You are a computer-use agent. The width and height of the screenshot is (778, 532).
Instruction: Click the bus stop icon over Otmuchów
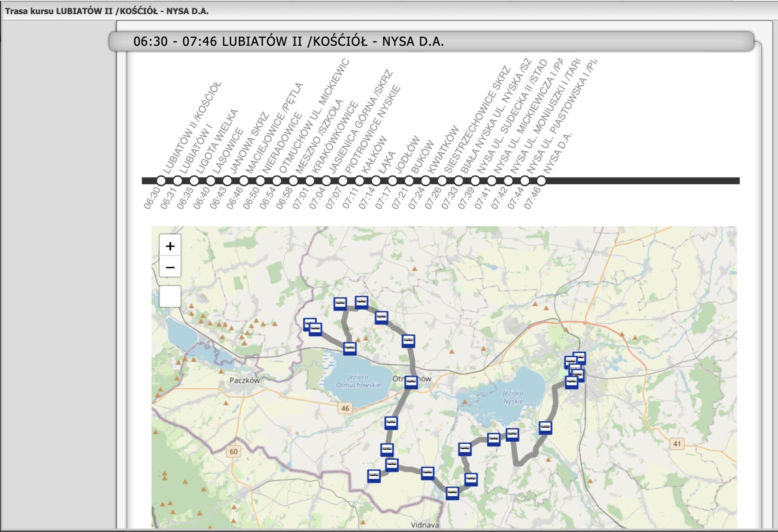coord(410,382)
